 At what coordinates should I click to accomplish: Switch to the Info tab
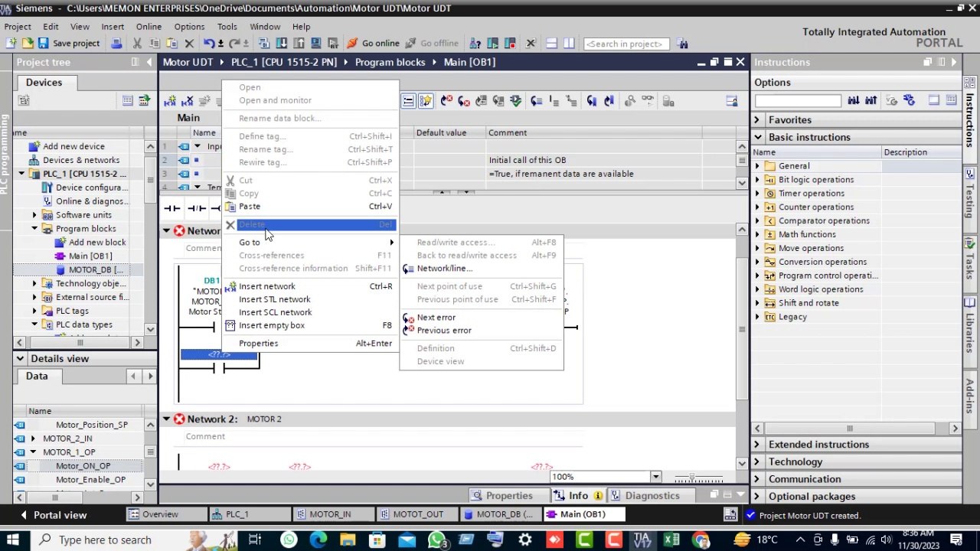(578, 496)
